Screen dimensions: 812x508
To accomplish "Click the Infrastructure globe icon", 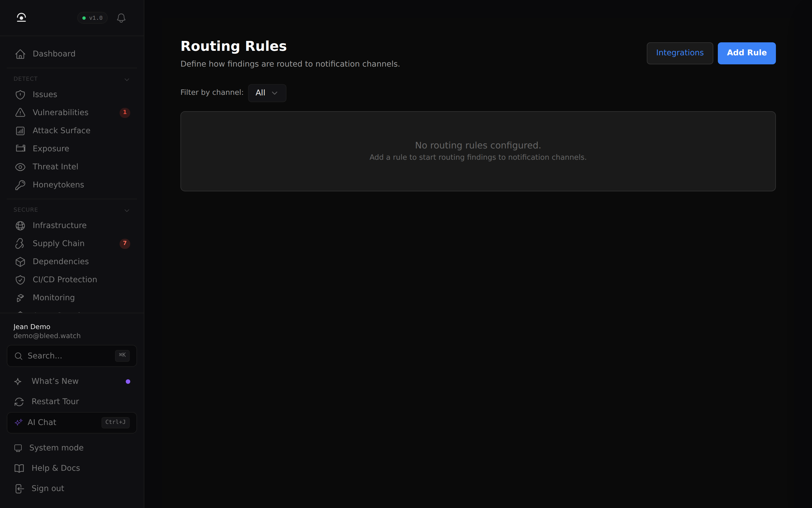I will click(x=20, y=226).
